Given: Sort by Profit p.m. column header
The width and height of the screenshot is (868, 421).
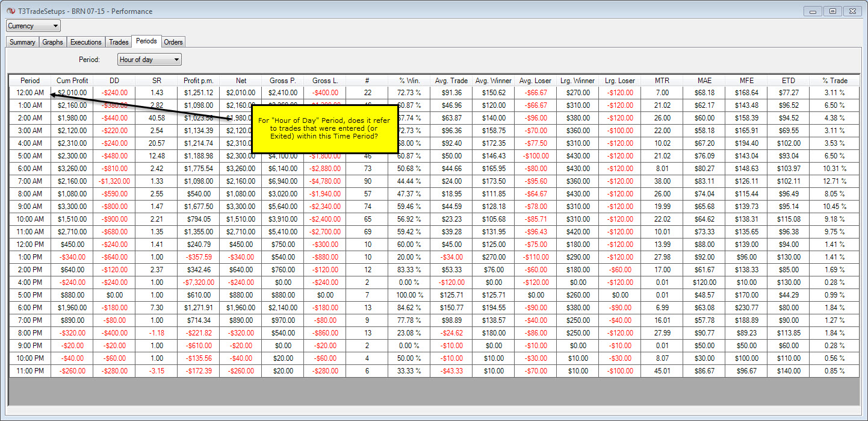Looking at the screenshot, I should [199, 80].
